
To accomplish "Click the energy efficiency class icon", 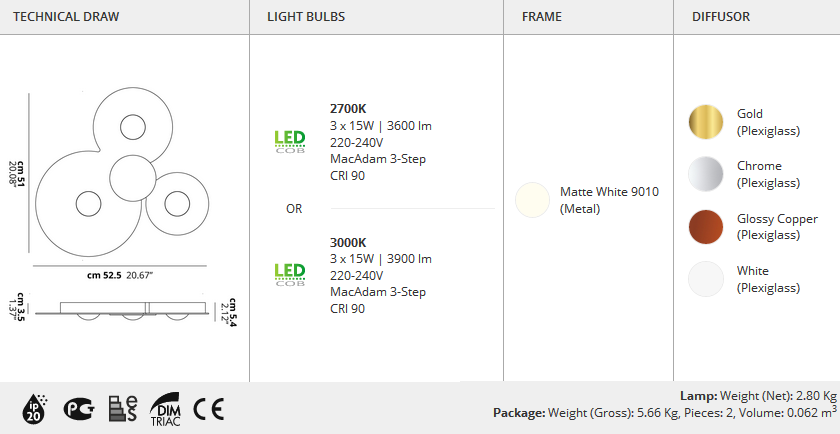I will pyautogui.click(x=123, y=409).
